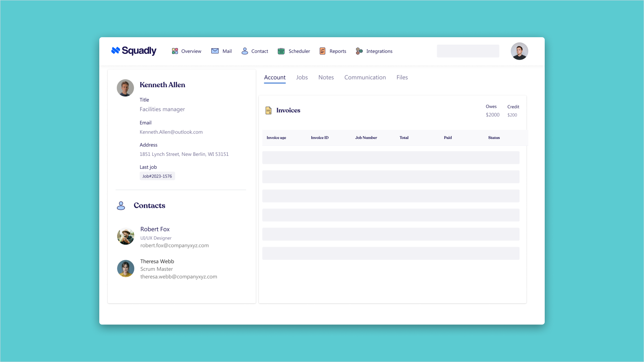
Task: Click Kenneth.Allen@outlook.com email link
Action: pos(171,132)
